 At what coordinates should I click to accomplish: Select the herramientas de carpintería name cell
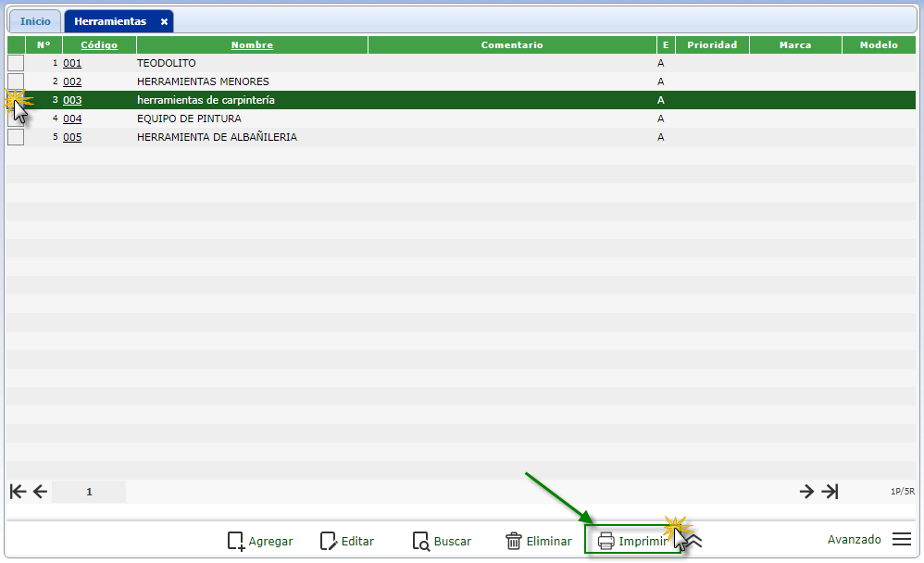coord(206,100)
